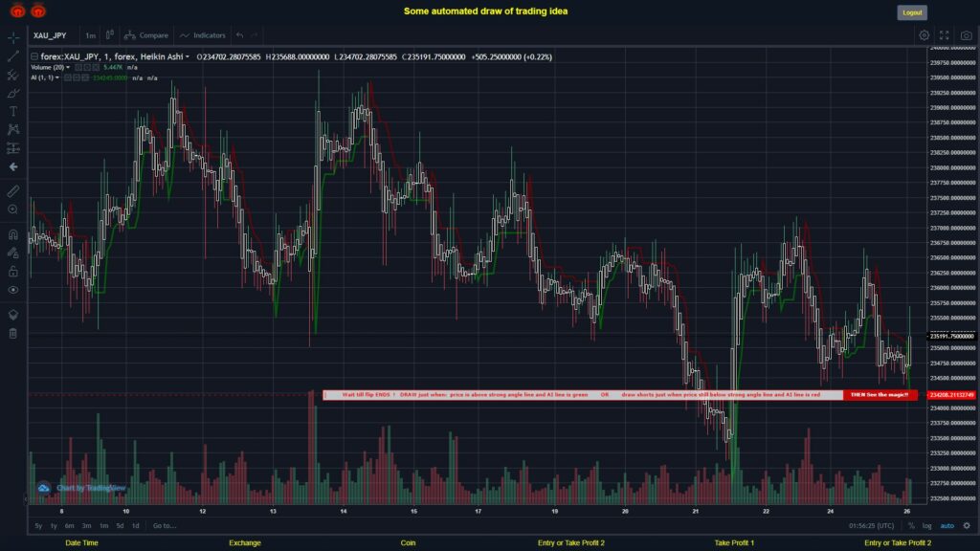Open candle chart style selector
Viewport: 980px width, 551px height.
pyautogui.click(x=109, y=35)
